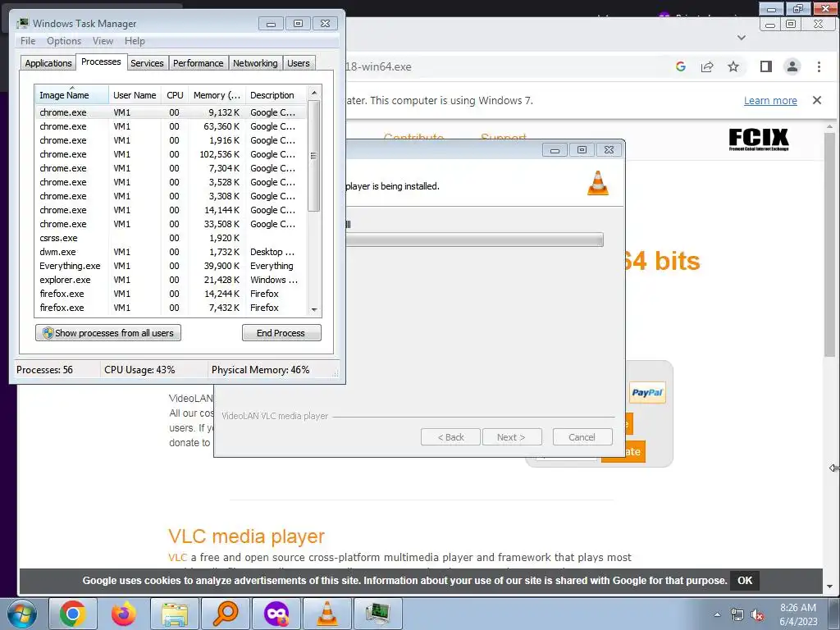This screenshot has width=840, height=630.
Task: Open Task Manager Options menu
Action: click(x=64, y=41)
